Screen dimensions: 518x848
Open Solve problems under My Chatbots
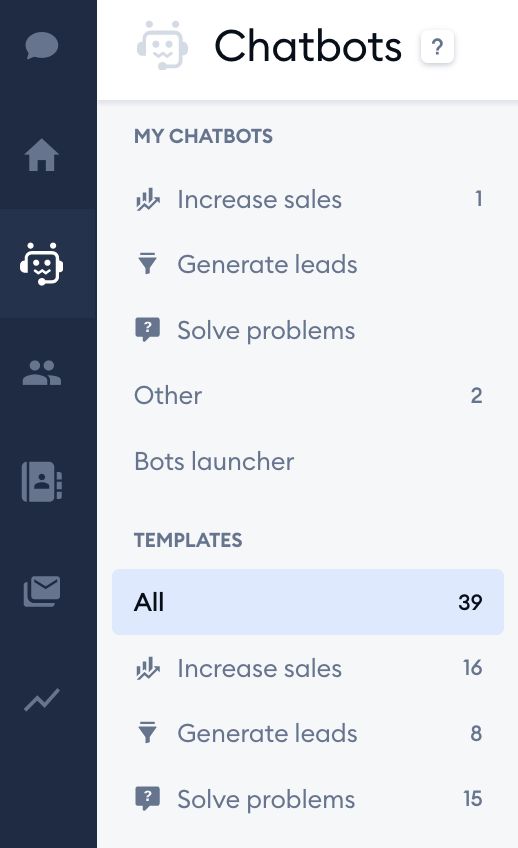pos(308,330)
